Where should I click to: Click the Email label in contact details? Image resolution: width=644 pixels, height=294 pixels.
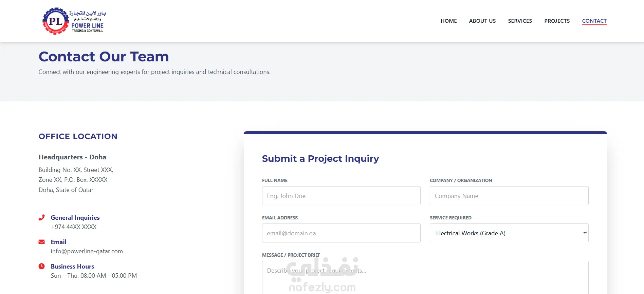[58, 242]
